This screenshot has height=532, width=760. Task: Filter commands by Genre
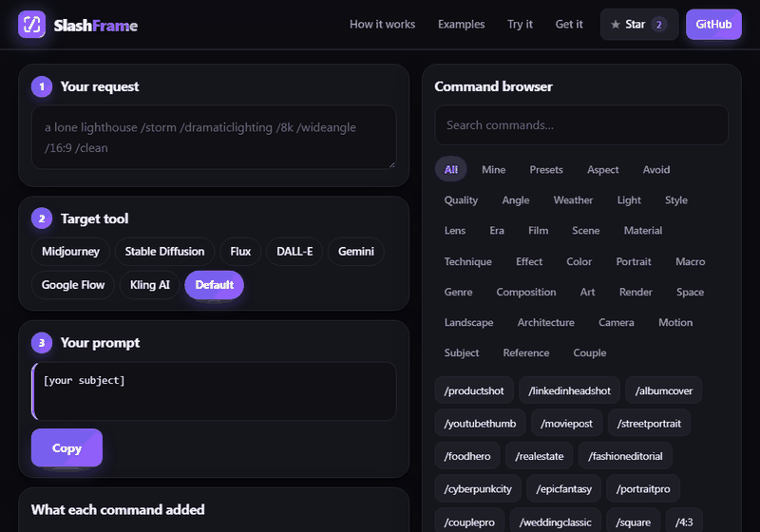(x=458, y=293)
